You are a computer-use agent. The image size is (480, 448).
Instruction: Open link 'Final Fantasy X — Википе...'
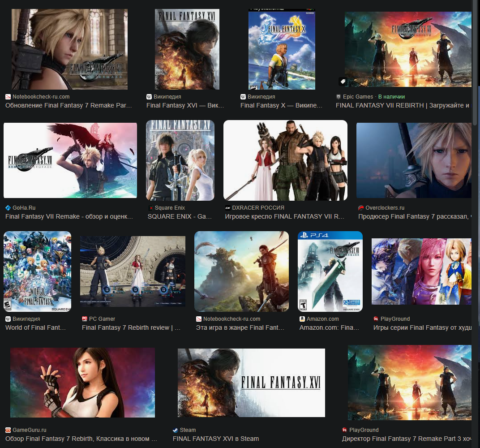281,105
